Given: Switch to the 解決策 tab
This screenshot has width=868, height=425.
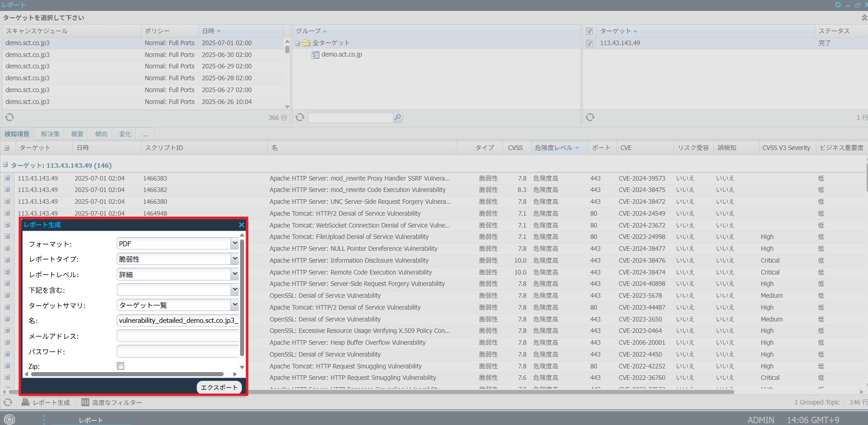Looking at the screenshot, I should 50,134.
